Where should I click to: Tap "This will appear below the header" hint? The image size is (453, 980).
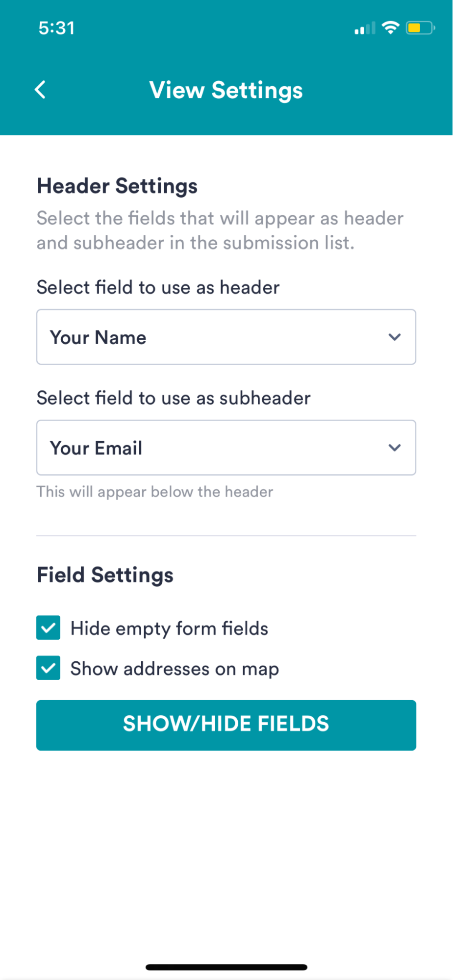pos(155,492)
